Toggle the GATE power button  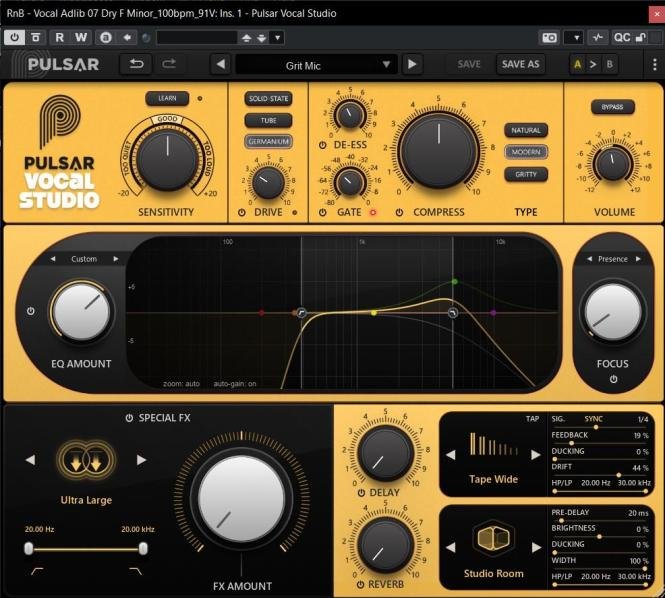(x=323, y=212)
